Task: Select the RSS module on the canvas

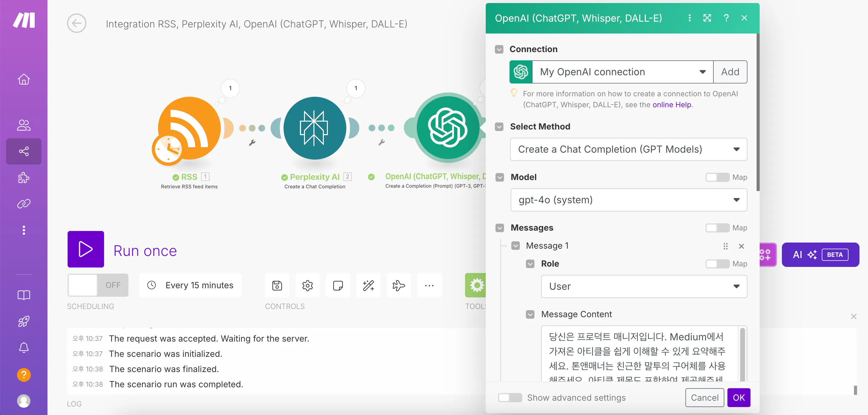Action: (189, 128)
